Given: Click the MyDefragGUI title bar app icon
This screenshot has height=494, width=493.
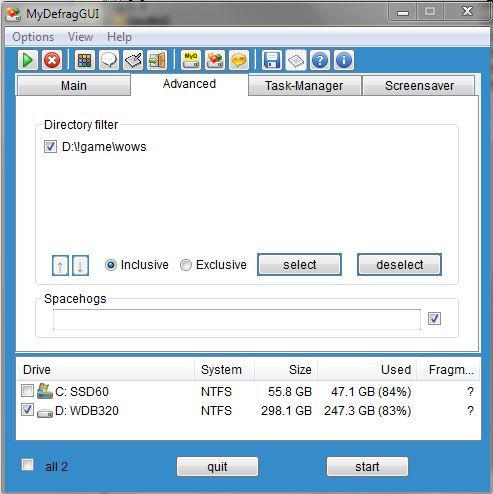Looking at the screenshot, I should (x=13, y=14).
